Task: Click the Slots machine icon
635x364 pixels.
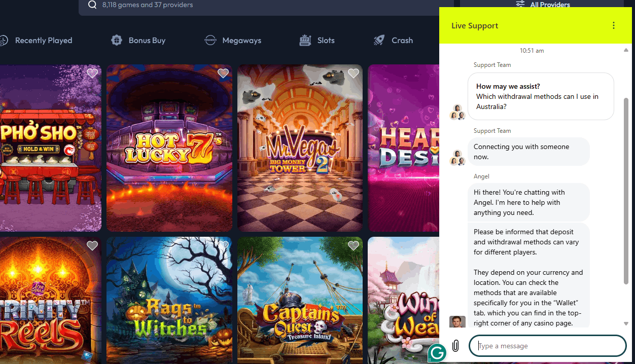Action: pos(305,41)
